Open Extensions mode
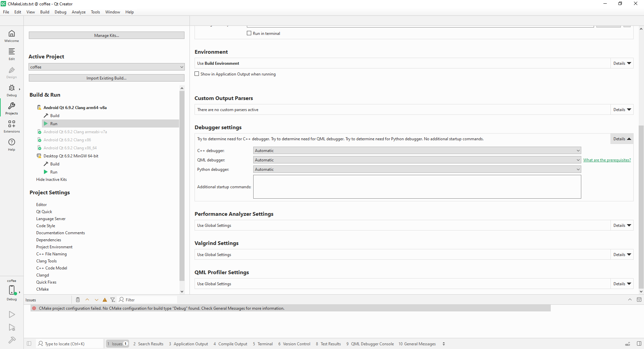 (12, 127)
